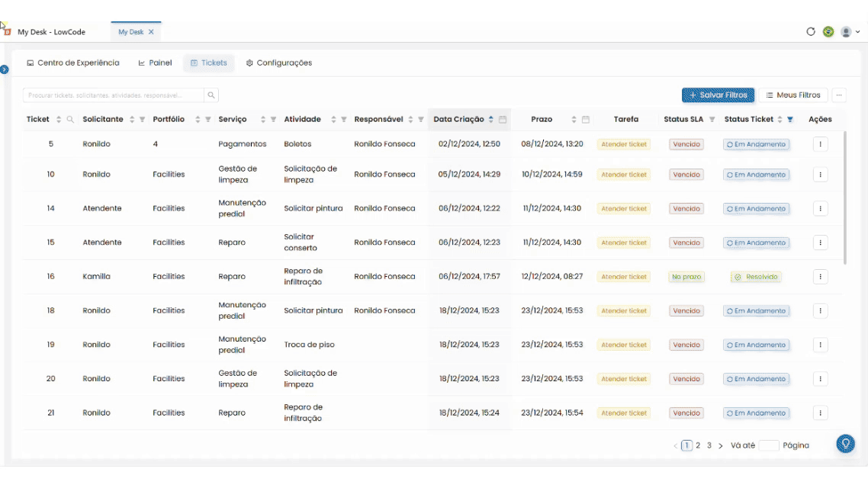Viewport: 868px width, 488px height.
Task: Close the My Desk browser tab
Action: (151, 32)
